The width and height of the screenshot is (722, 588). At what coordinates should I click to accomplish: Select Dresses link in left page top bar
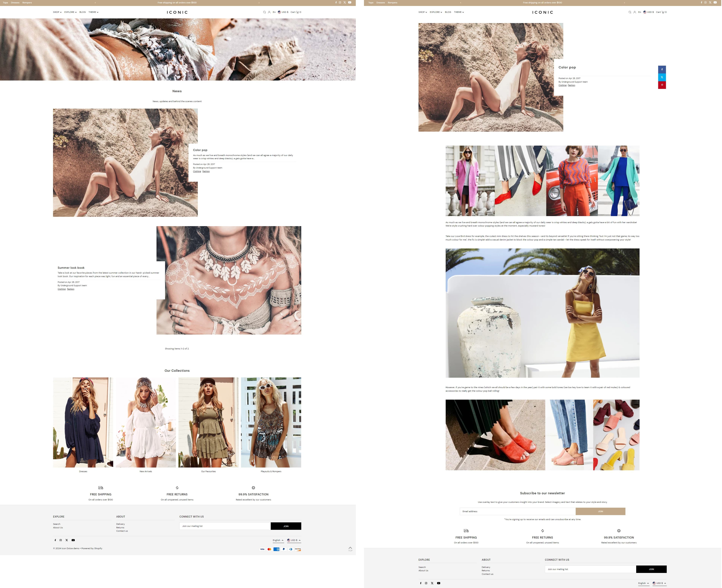tap(15, 3)
